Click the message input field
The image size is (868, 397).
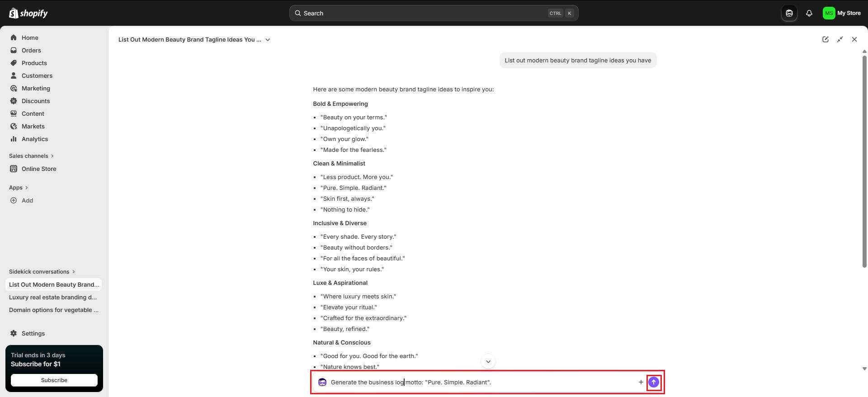(x=481, y=382)
